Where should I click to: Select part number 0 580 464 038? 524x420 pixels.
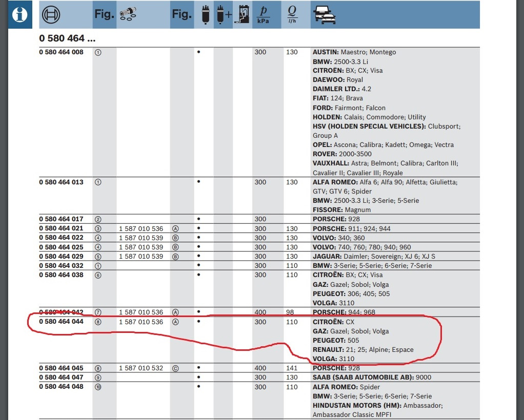point(61,275)
